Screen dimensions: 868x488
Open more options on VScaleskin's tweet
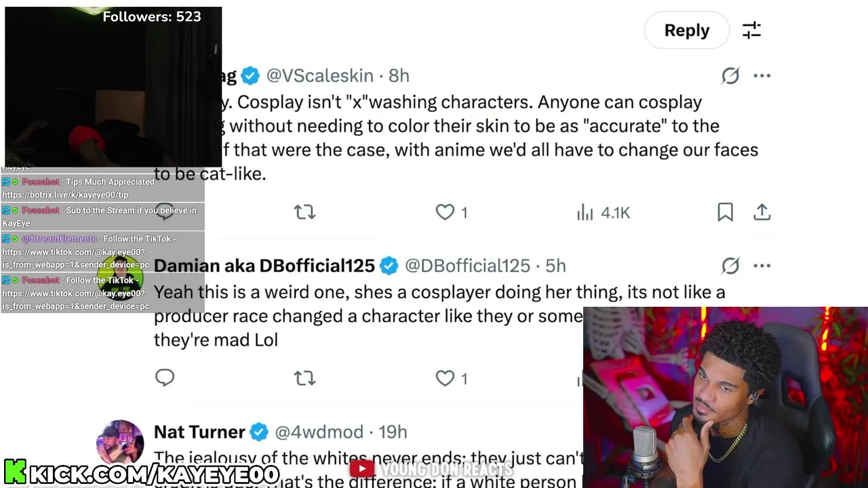click(762, 76)
